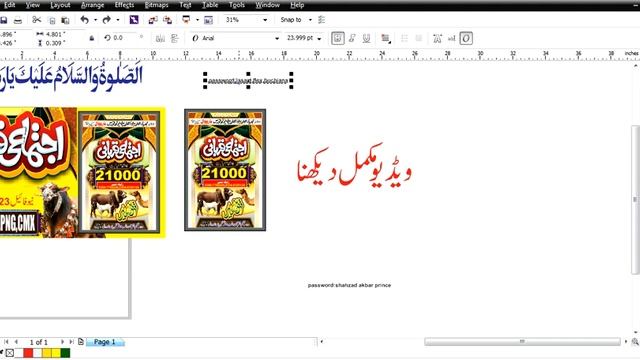The height and width of the screenshot is (360, 640).
Task: Open the Edit menu
Action: [x=9, y=5]
